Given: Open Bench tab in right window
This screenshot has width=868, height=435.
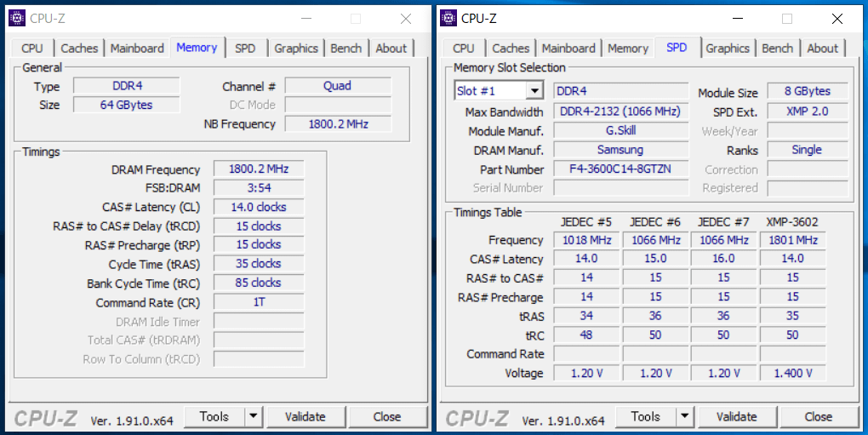Looking at the screenshot, I should [x=778, y=49].
